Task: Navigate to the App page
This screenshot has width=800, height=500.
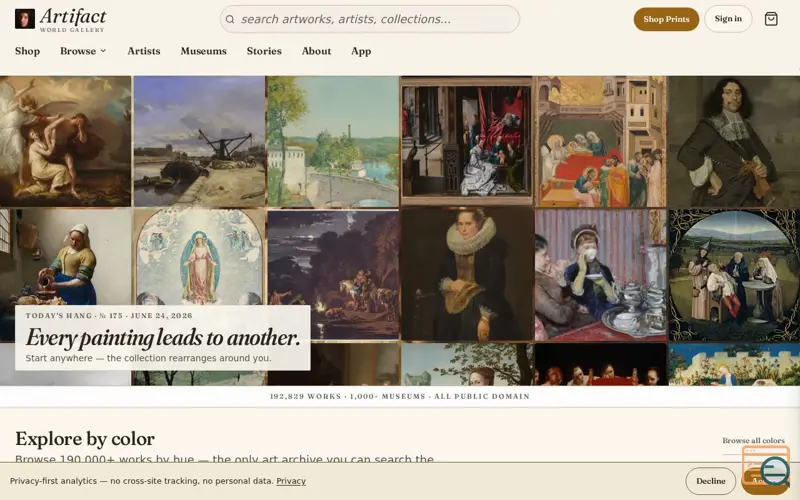Action: (361, 51)
